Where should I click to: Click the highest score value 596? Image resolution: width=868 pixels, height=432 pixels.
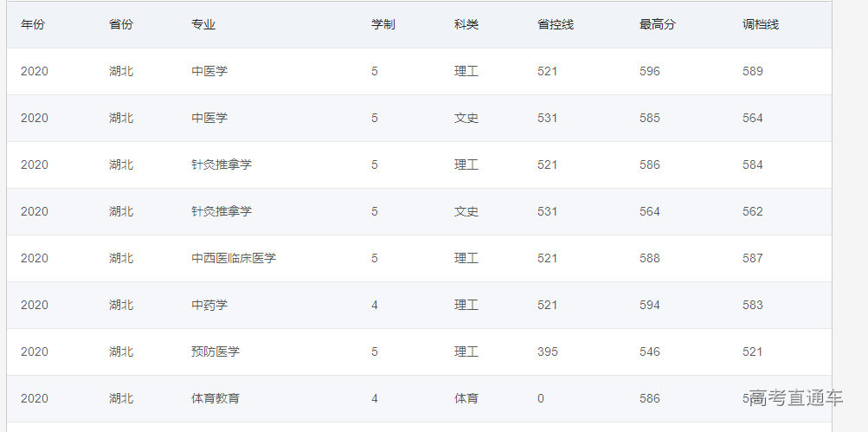tap(650, 71)
